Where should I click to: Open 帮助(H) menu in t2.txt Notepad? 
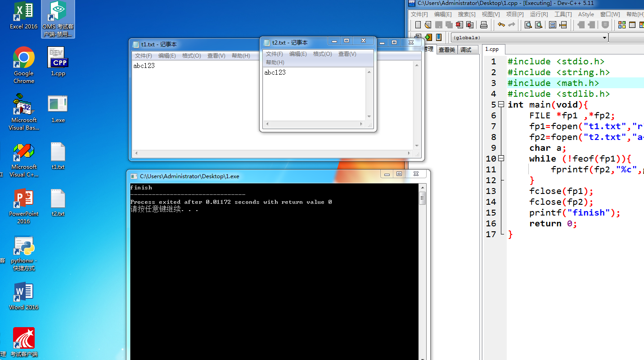pyautogui.click(x=275, y=63)
